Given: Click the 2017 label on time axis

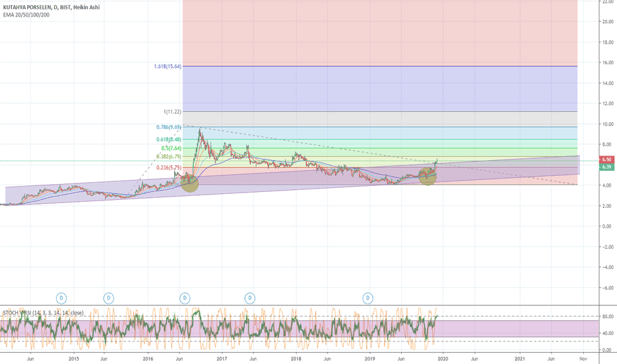Looking at the screenshot, I should click(222, 359).
